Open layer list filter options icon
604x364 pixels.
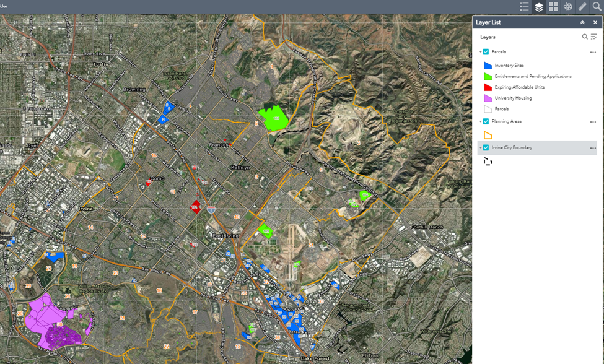593,37
